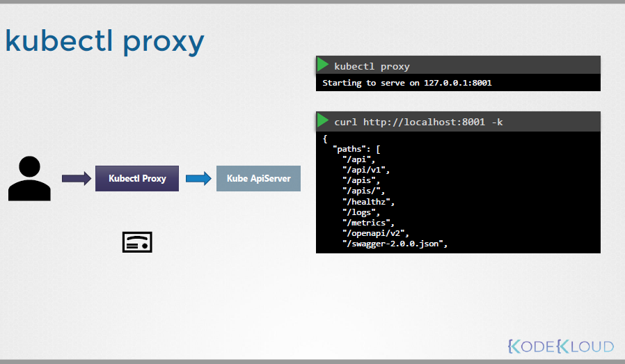Click the '"/apis/",' path entry
This screenshot has height=364, width=625.
pos(363,191)
